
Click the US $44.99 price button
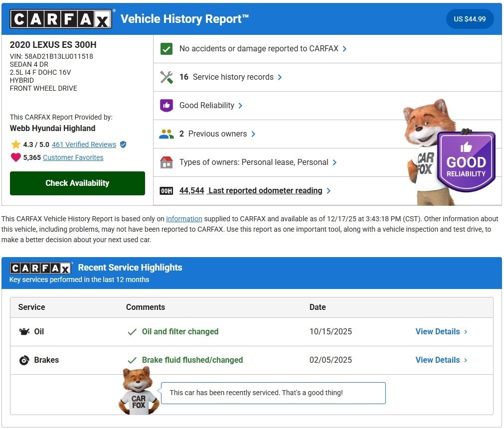(x=470, y=19)
